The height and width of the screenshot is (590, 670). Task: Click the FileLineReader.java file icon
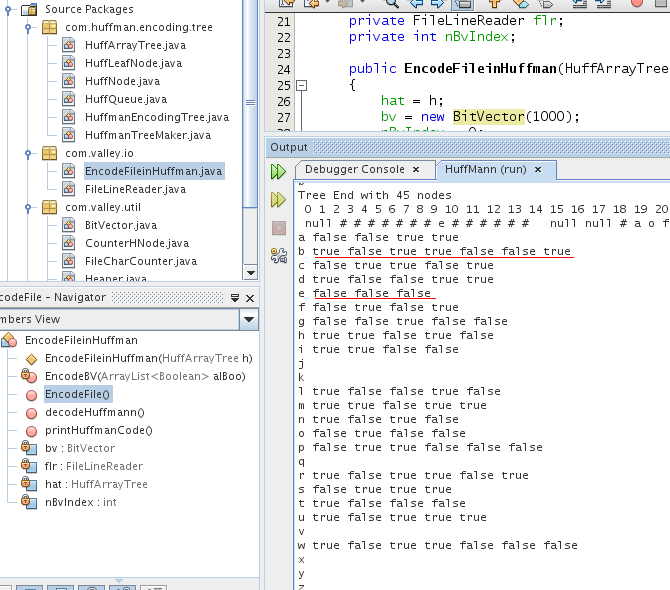(68, 189)
